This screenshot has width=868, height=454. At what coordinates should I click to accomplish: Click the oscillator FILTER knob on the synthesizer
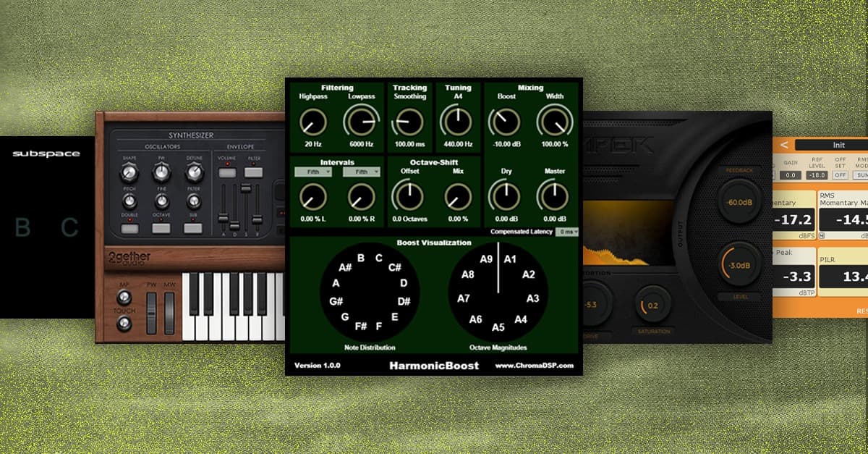pyautogui.click(x=194, y=202)
